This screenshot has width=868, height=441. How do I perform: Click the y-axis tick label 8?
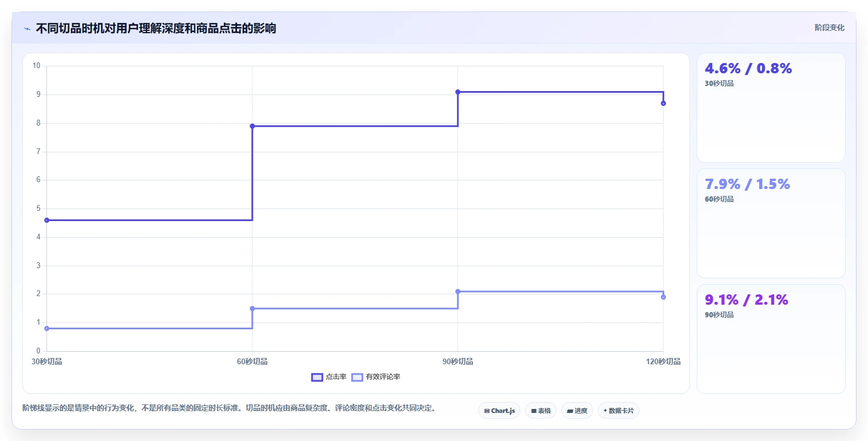click(38, 123)
